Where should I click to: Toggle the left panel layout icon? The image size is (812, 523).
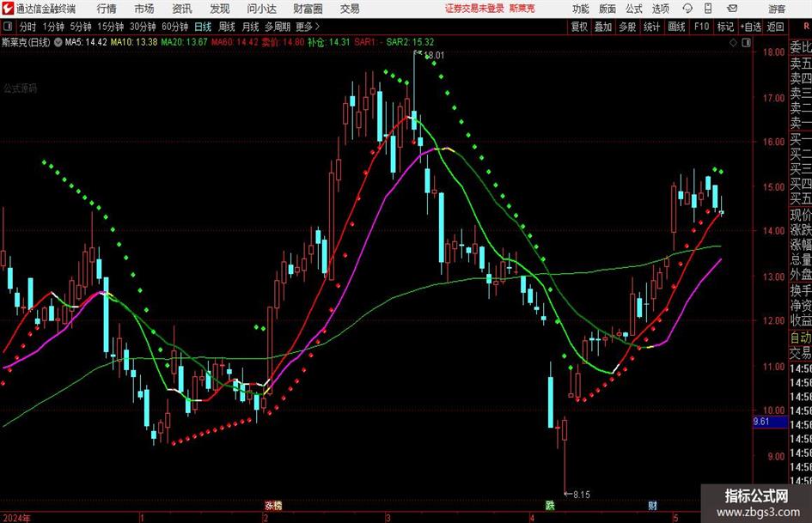click(x=7, y=27)
